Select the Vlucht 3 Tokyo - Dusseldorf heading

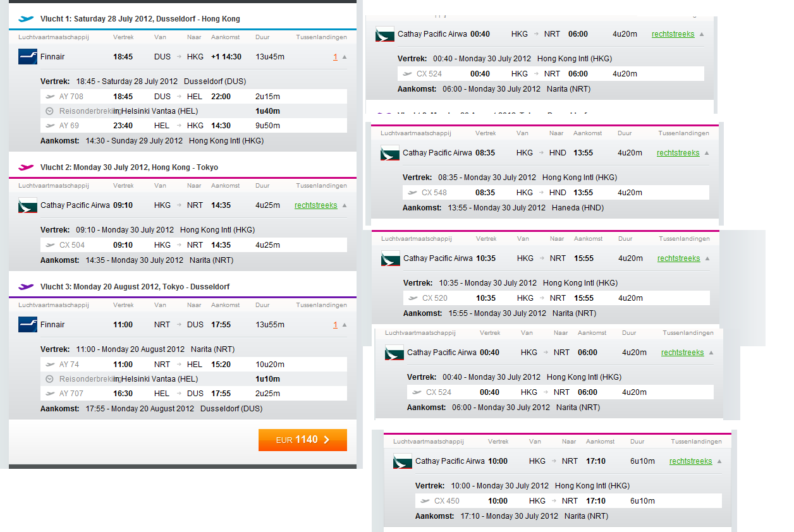click(x=135, y=287)
